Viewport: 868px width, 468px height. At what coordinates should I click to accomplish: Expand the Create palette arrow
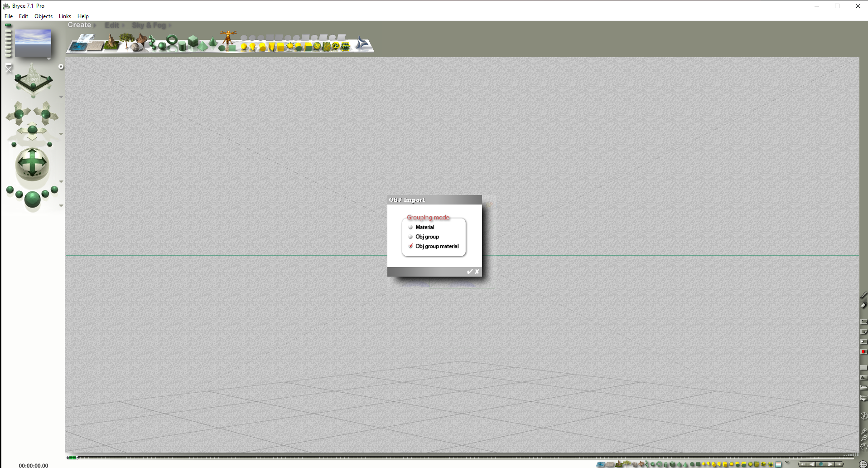coord(95,25)
